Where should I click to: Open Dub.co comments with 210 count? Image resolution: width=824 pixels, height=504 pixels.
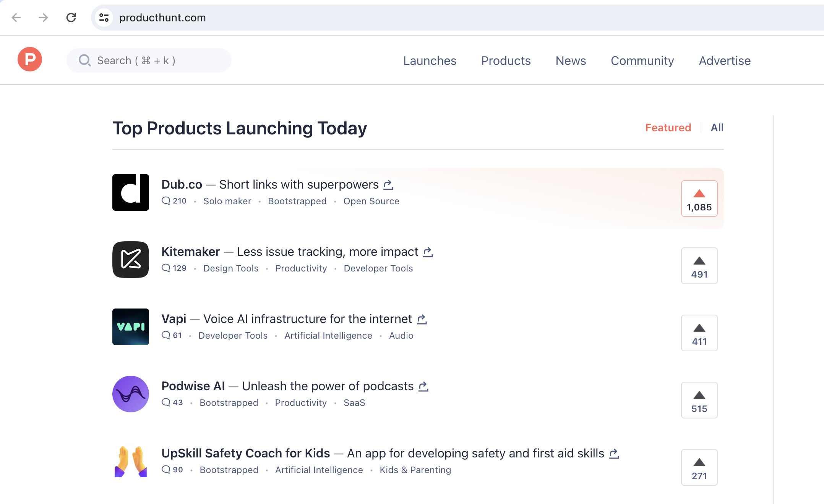pos(174,201)
